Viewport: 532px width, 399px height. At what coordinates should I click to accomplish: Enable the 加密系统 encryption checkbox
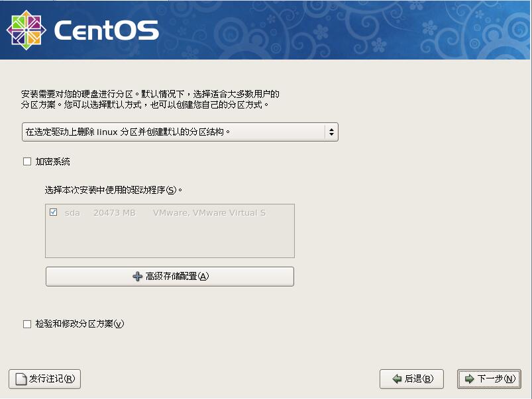(x=27, y=161)
